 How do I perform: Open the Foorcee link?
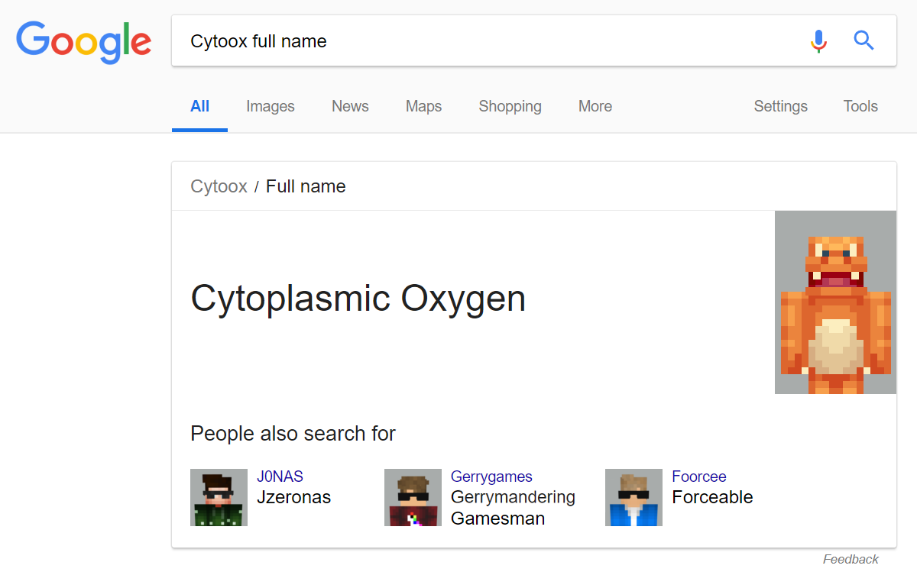[699, 477]
